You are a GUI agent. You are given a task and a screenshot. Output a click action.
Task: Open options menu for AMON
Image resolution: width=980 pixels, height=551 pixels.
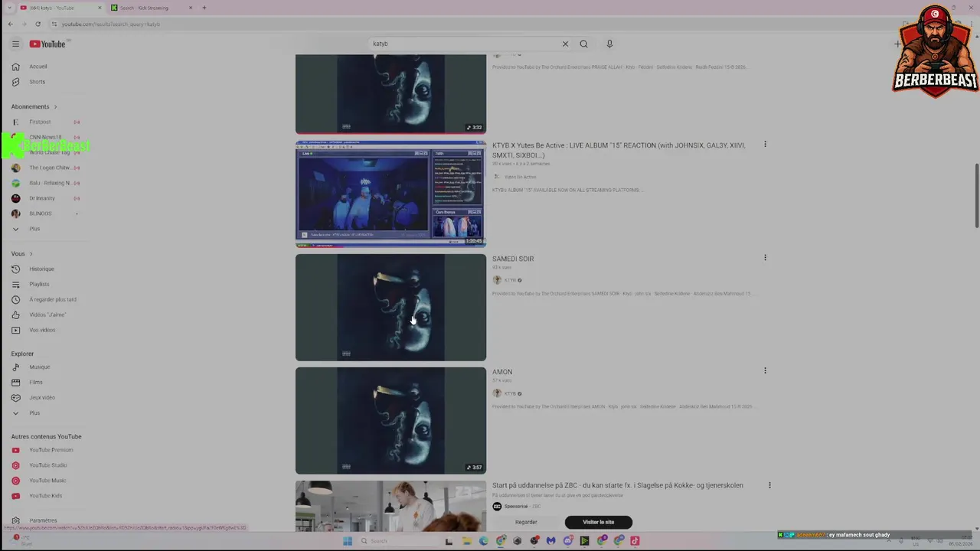click(x=765, y=370)
